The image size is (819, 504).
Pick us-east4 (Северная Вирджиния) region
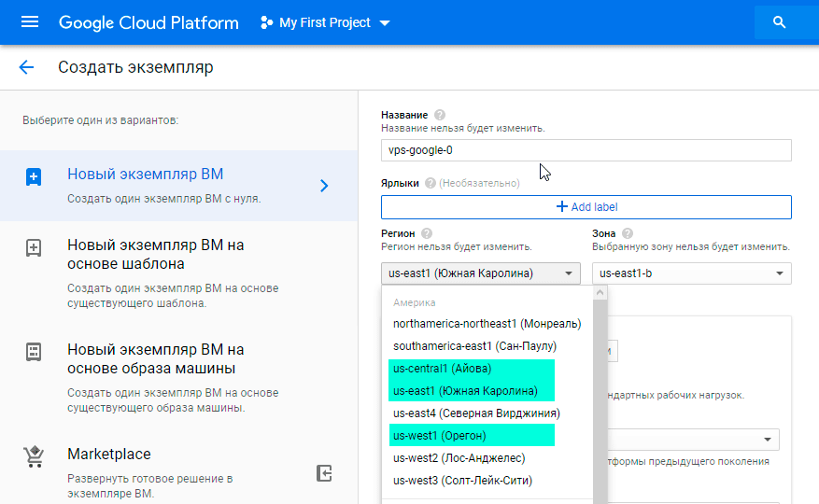coord(476,413)
